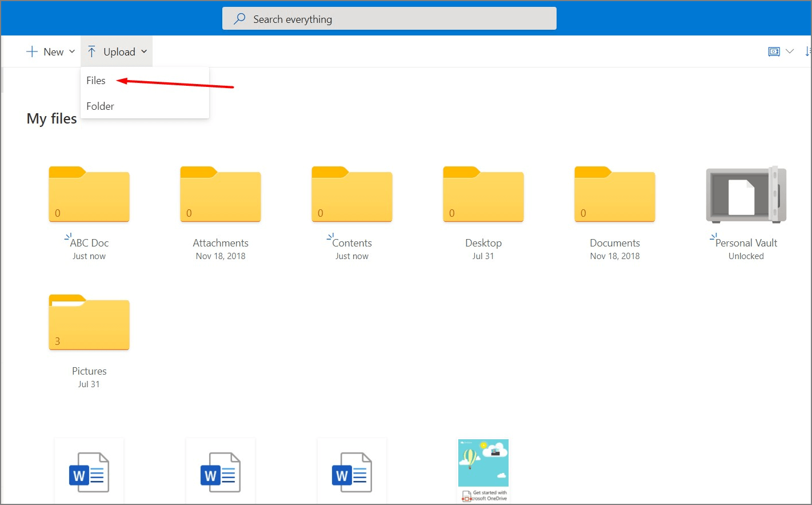Choose Files from the Upload menu
812x505 pixels.
pyautogui.click(x=95, y=80)
